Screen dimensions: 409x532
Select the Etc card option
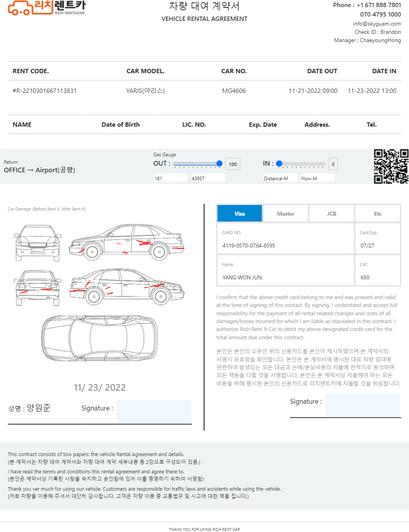(x=378, y=214)
